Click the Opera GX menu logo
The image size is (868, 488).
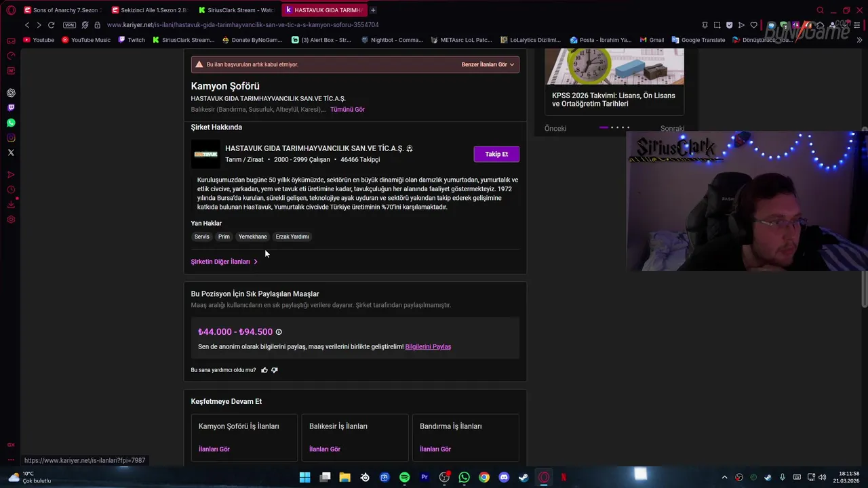tap(11, 10)
